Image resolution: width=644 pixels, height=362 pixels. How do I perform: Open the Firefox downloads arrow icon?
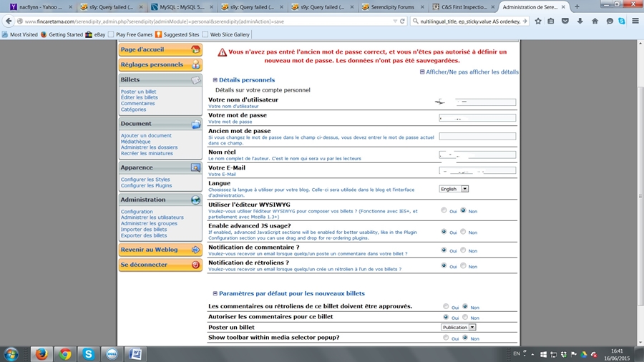click(580, 21)
